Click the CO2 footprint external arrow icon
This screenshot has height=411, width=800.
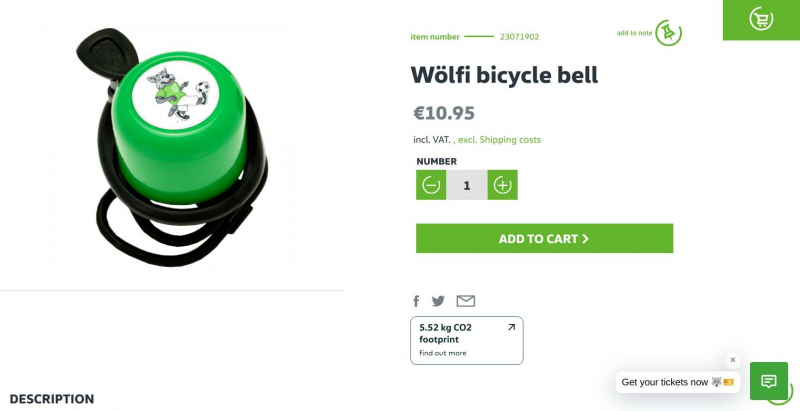coord(511,327)
